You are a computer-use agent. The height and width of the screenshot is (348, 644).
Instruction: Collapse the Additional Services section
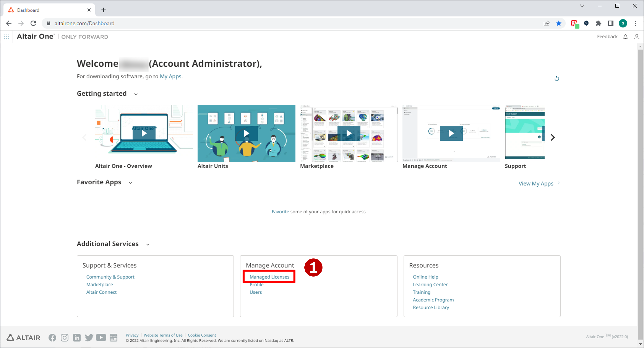pyautogui.click(x=148, y=244)
